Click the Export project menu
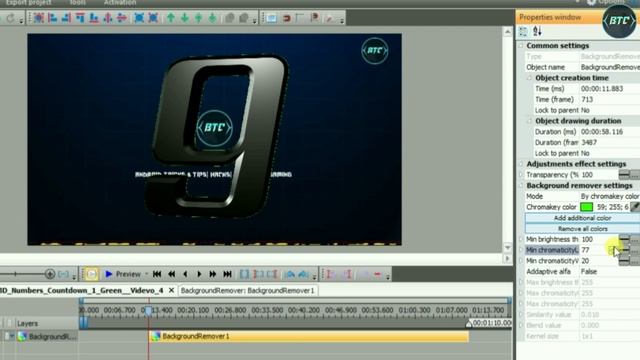Viewport: 640px width, 360px height. [28, 2]
